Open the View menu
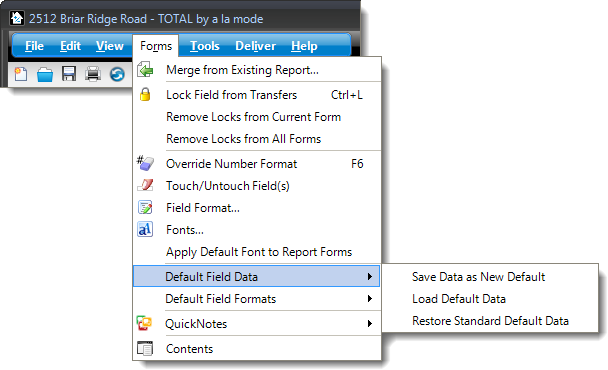 pos(110,46)
